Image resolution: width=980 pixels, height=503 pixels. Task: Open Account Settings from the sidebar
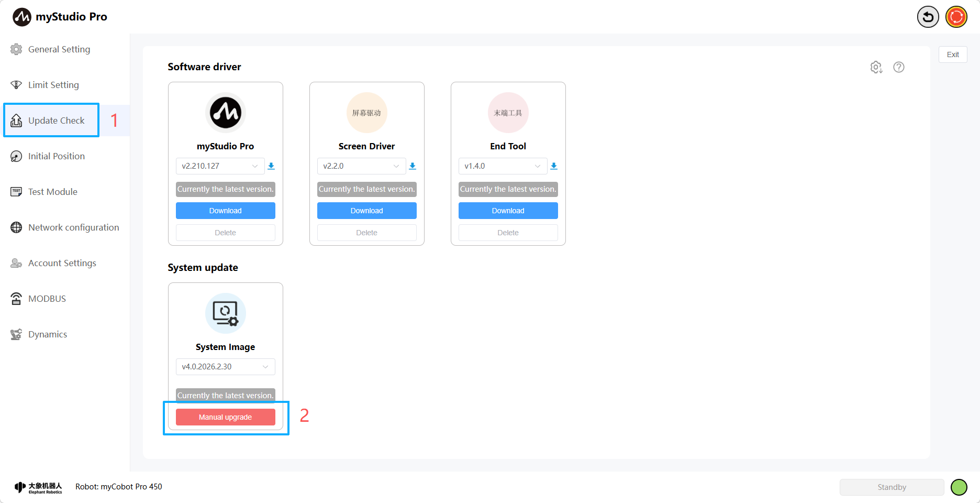[62, 263]
